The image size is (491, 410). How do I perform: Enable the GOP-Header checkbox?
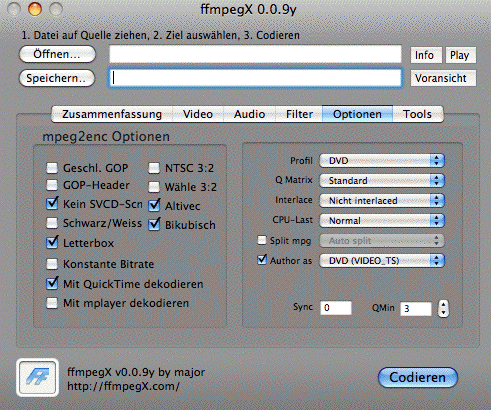(52, 185)
